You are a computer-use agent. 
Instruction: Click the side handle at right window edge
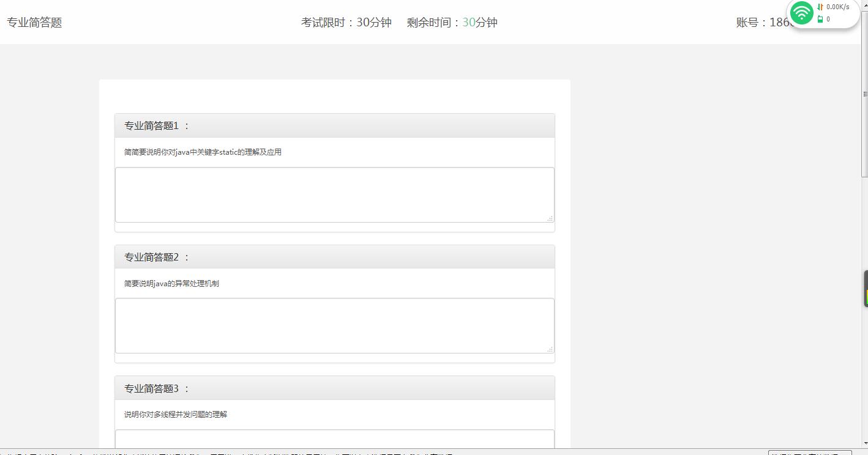[866, 289]
